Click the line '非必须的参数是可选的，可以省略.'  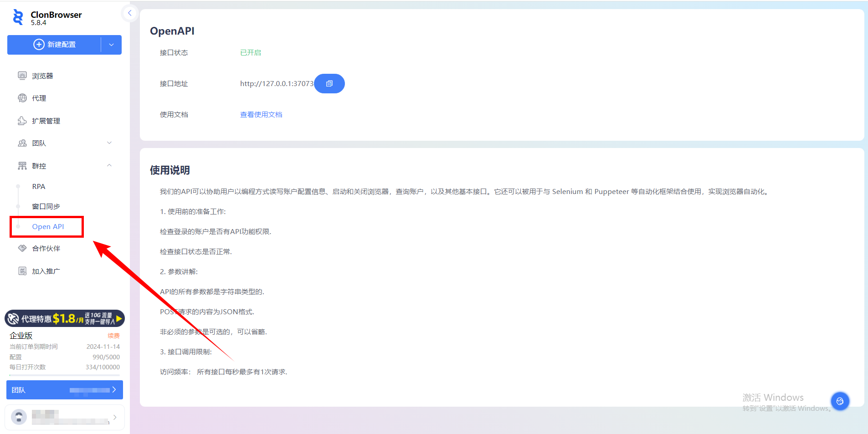[213, 332]
